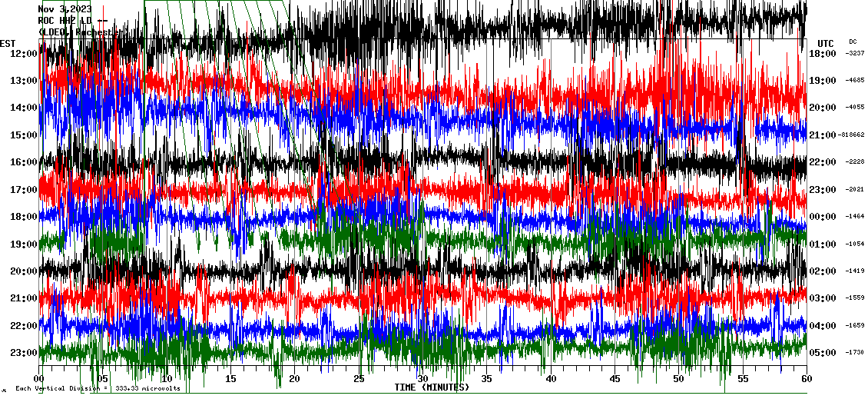This screenshot has height=399, width=868.
Task: Click the ROC HHZ LD station label
Action: point(68,21)
